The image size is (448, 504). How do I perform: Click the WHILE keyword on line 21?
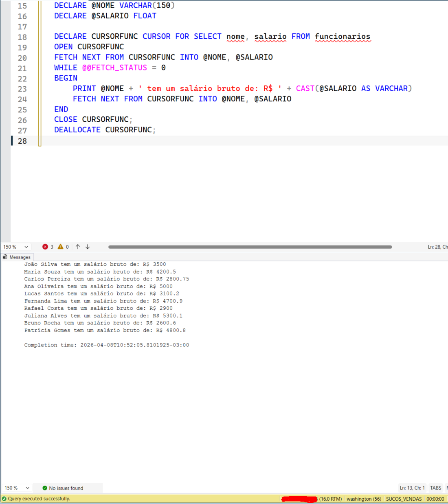point(66,68)
